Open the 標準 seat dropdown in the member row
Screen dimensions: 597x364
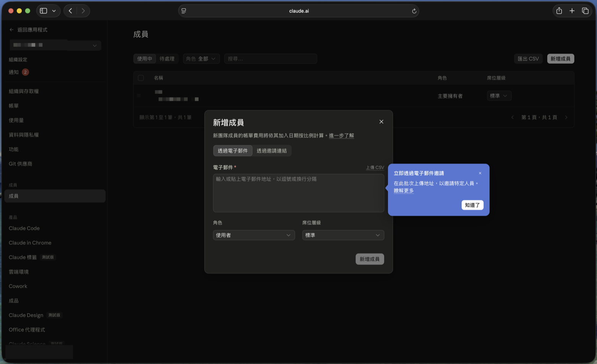pyautogui.click(x=499, y=96)
